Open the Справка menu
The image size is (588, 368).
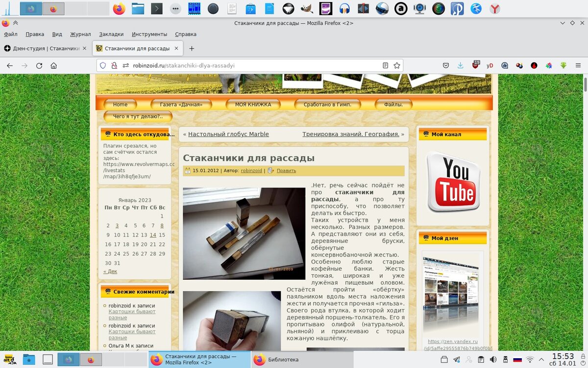pos(186,34)
